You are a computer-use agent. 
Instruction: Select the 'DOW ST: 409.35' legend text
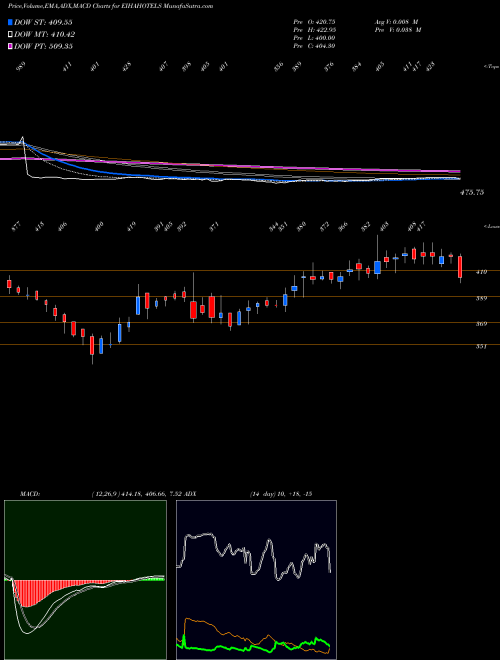pos(43,22)
